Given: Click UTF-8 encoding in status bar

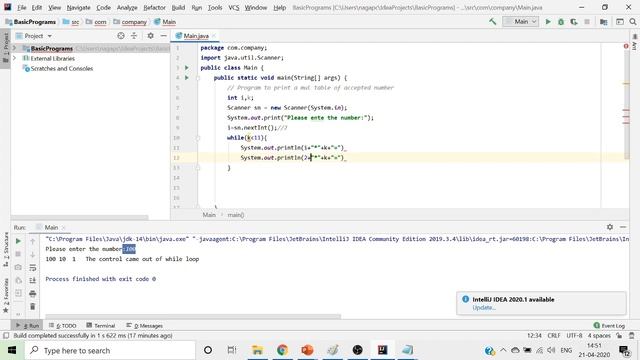Looking at the screenshot, I should point(574,336).
